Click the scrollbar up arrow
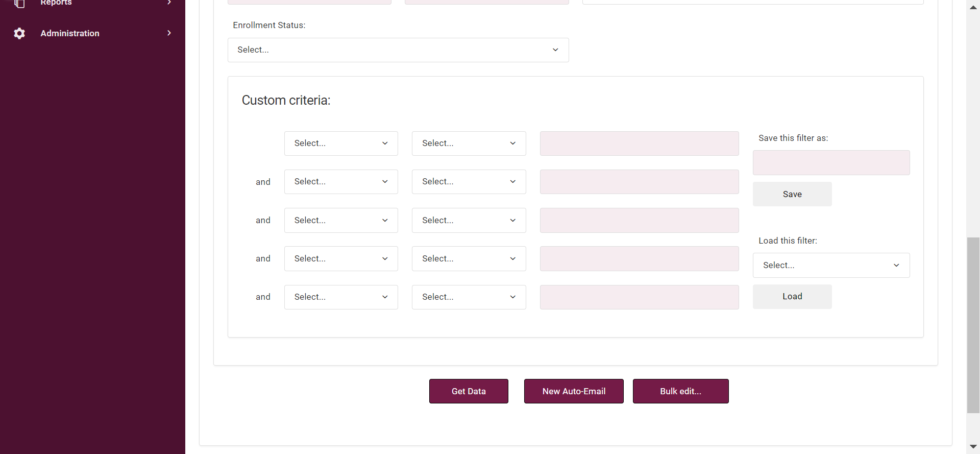 (x=973, y=7)
